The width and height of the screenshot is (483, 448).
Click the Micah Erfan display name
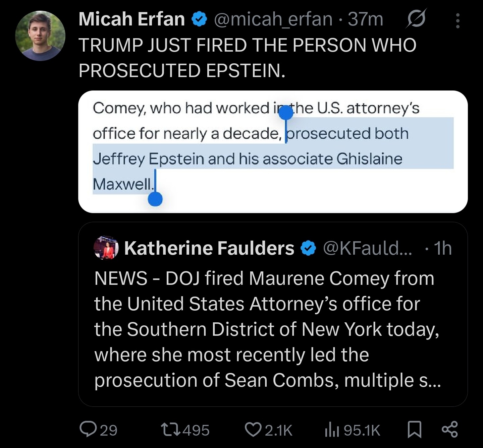click(132, 19)
